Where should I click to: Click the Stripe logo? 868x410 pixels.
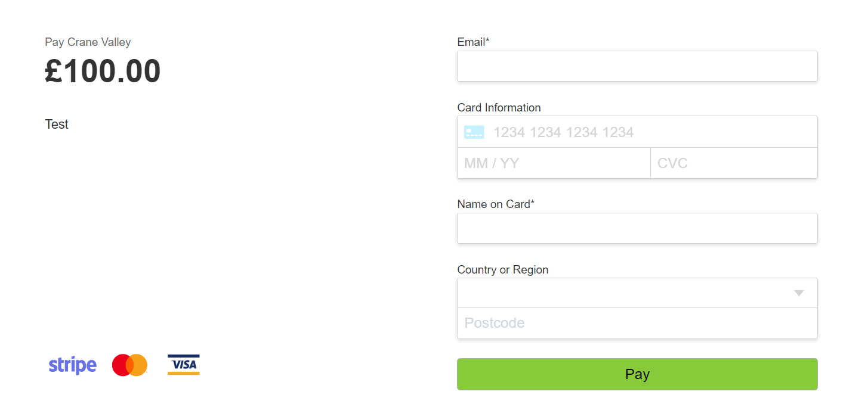(72, 365)
